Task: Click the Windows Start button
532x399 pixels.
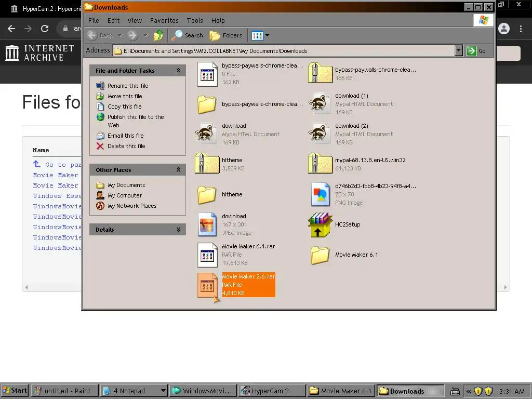Action: 15,391
